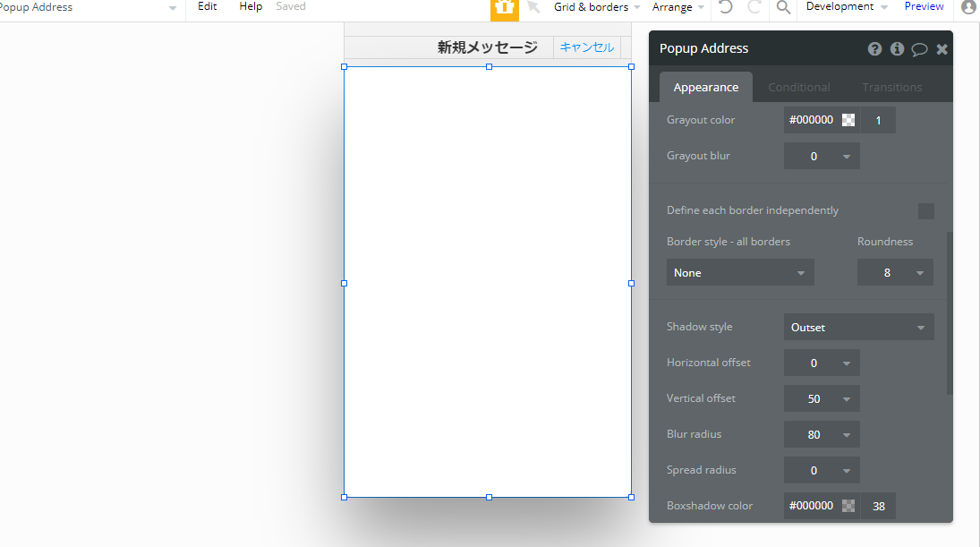Open the gift box icon in toolbar
The height and width of the screenshot is (547, 980).
505,9
